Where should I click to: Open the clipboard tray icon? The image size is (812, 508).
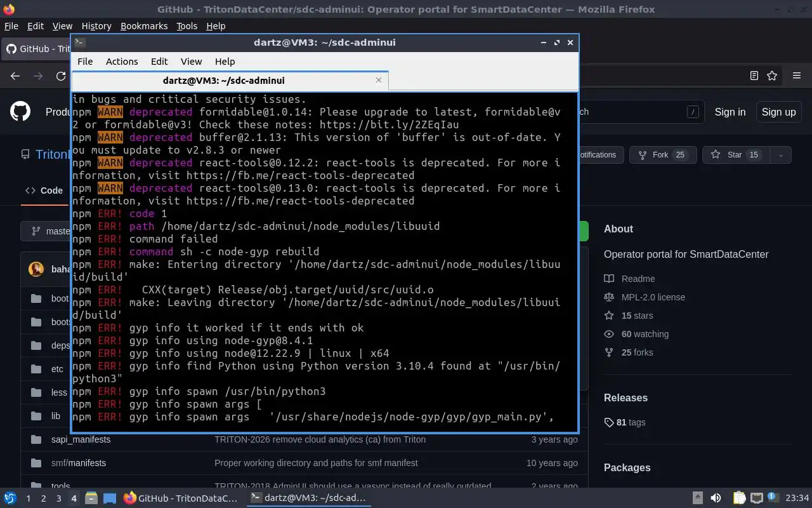[739, 498]
